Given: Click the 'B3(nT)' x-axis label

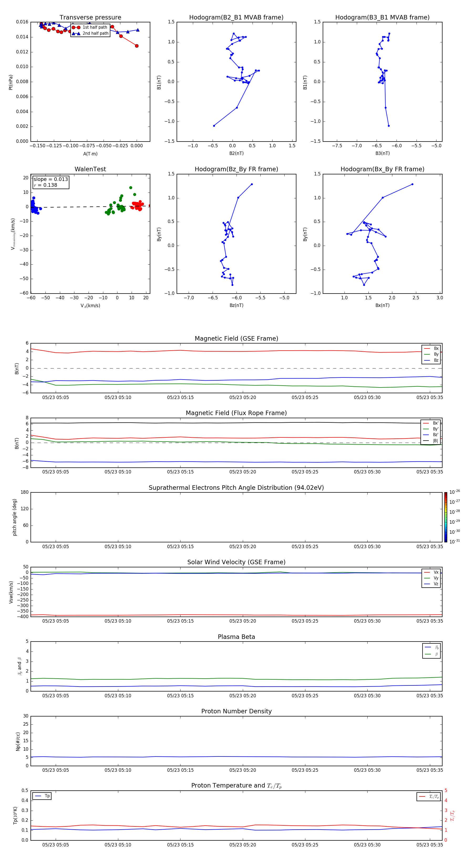Looking at the screenshot, I should tap(382, 154).
